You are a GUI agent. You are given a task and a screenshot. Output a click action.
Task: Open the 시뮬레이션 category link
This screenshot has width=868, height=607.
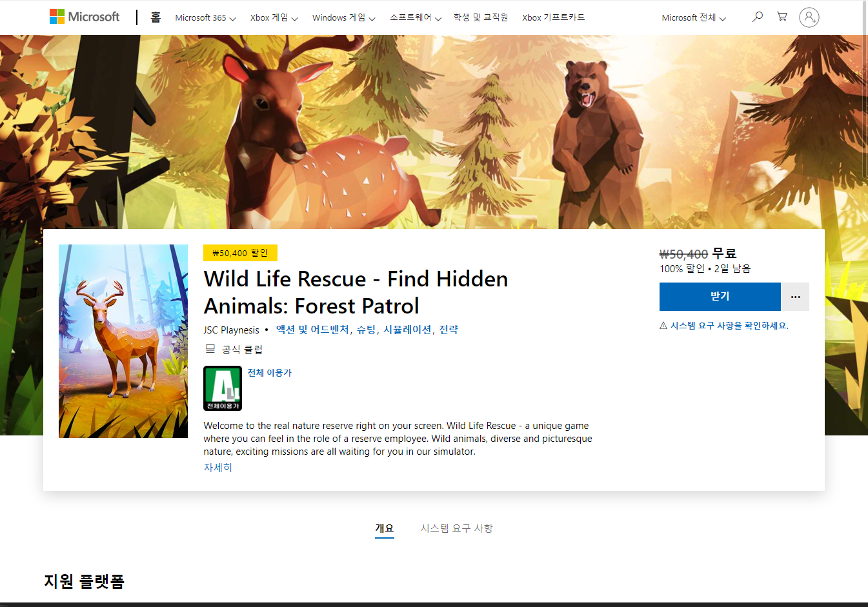[x=407, y=330]
